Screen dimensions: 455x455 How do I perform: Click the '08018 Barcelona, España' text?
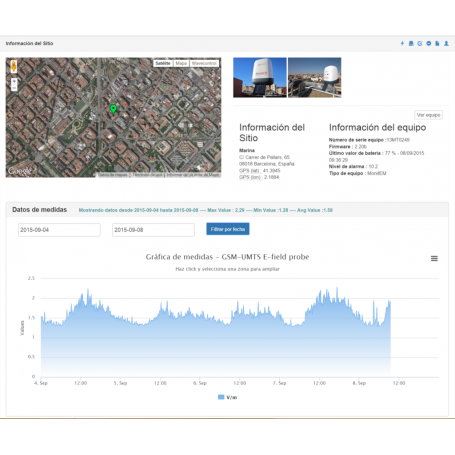point(267,164)
